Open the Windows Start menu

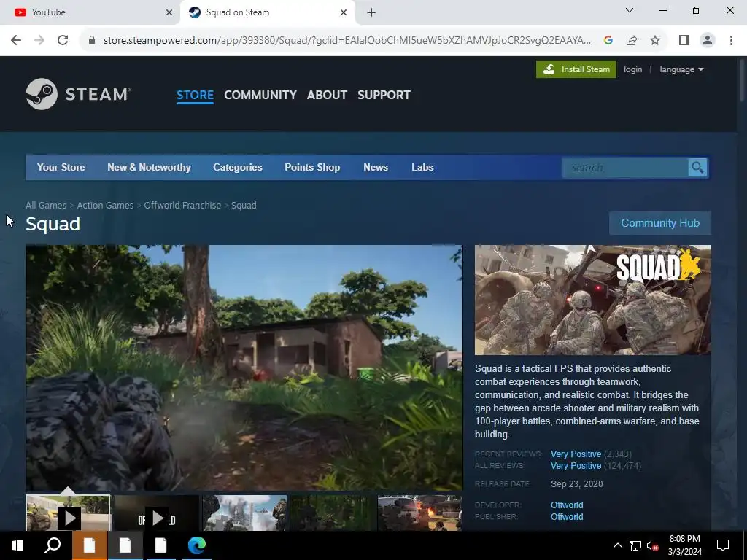tap(18, 545)
